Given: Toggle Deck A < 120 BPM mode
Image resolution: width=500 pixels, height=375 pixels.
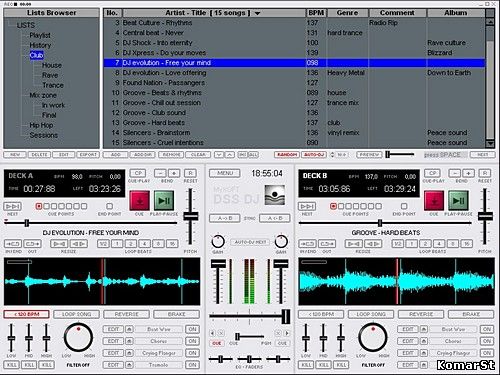Looking at the screenshot, I should point(27,314).
